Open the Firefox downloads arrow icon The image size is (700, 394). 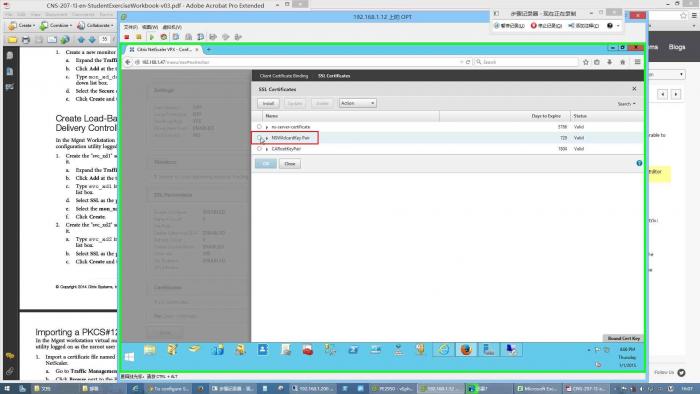609,62
